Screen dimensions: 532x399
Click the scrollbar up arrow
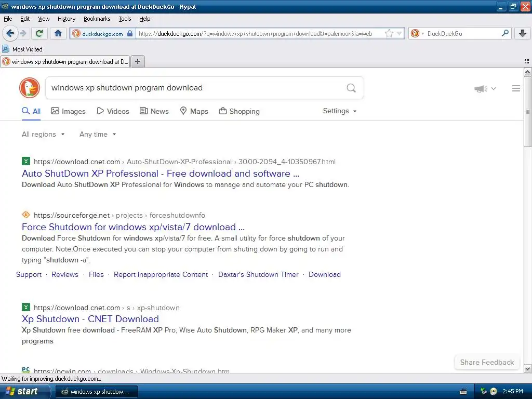coord(527,72)
